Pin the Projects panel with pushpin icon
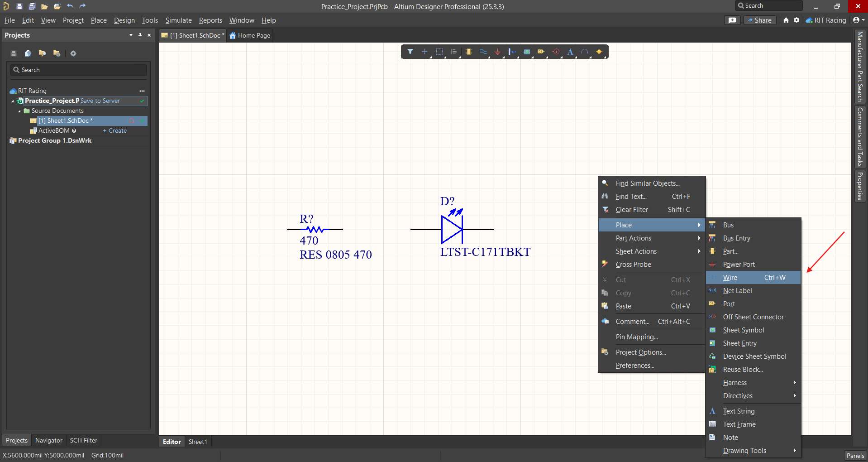 pyautogui.click(x=140, y=35)
